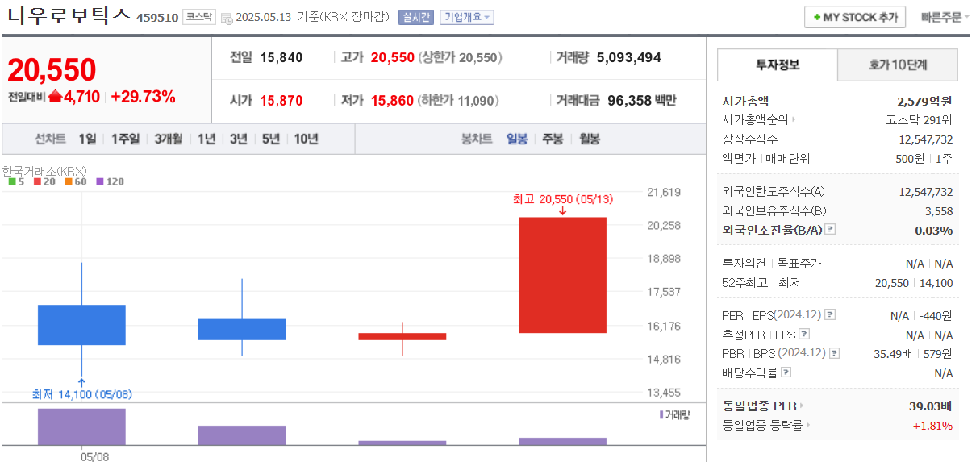Click the 전일 value 15,840
Image resolution: width=980 pixels, height=462 pixels.
(x=281, y=57)
